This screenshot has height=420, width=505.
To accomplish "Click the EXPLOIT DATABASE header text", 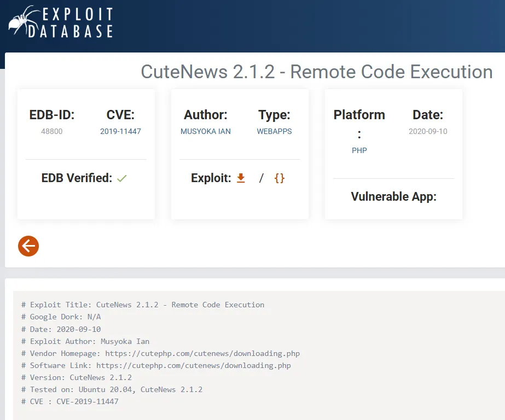I will tap(78, 22).
